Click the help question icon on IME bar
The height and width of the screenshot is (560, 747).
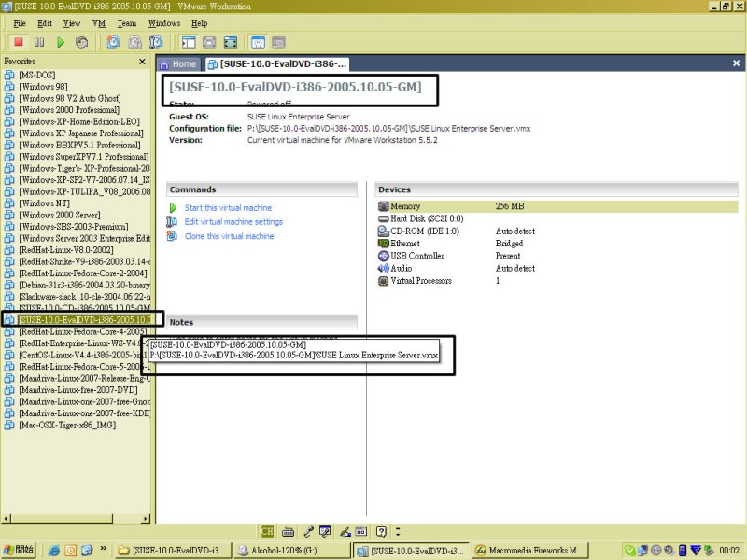click(x=381, y=531)
